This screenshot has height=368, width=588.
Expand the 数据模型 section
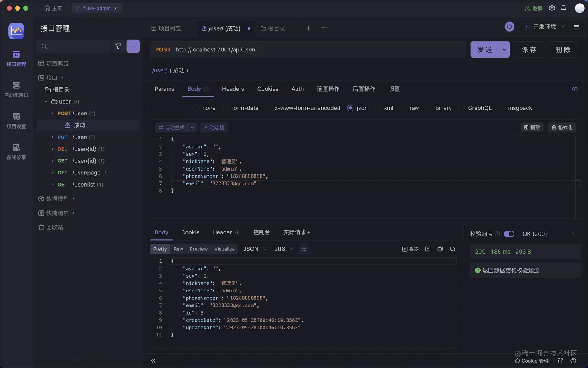pyautogui.click(x=73, y=199)
